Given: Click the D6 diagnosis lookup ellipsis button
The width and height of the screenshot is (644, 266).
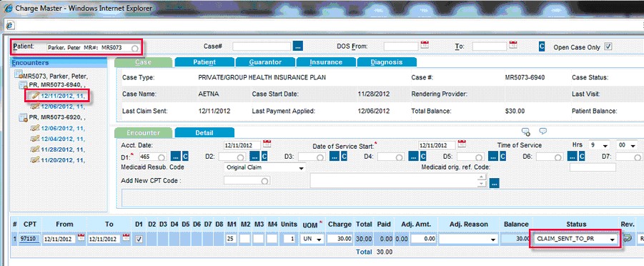Looking at the screenshot, I should tap(572, 156).
